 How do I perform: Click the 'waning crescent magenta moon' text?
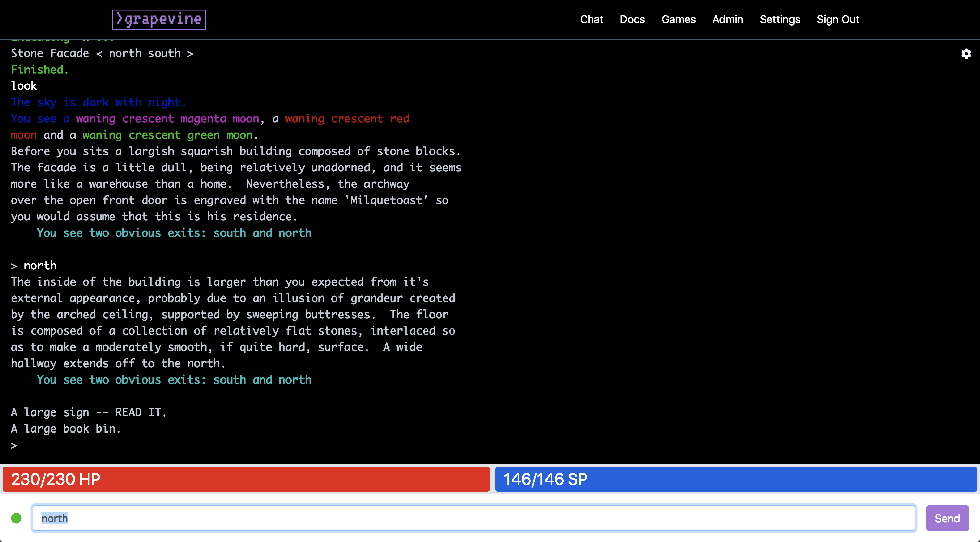167,119
